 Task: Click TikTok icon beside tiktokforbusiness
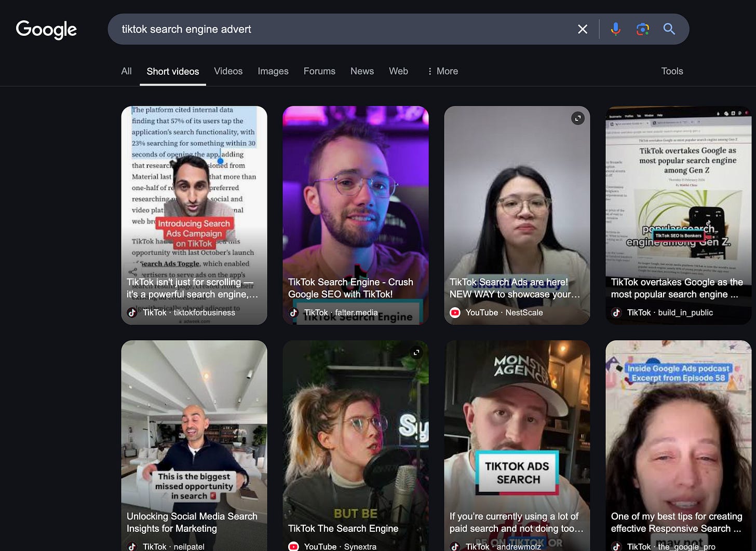pos(132,312)
